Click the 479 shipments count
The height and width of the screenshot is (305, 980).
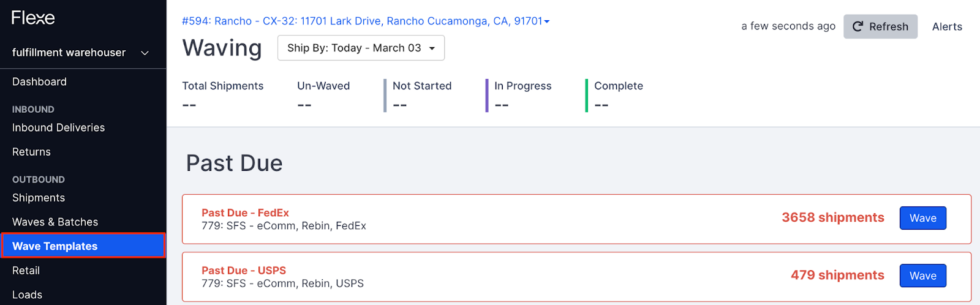(x=837, y=275)
